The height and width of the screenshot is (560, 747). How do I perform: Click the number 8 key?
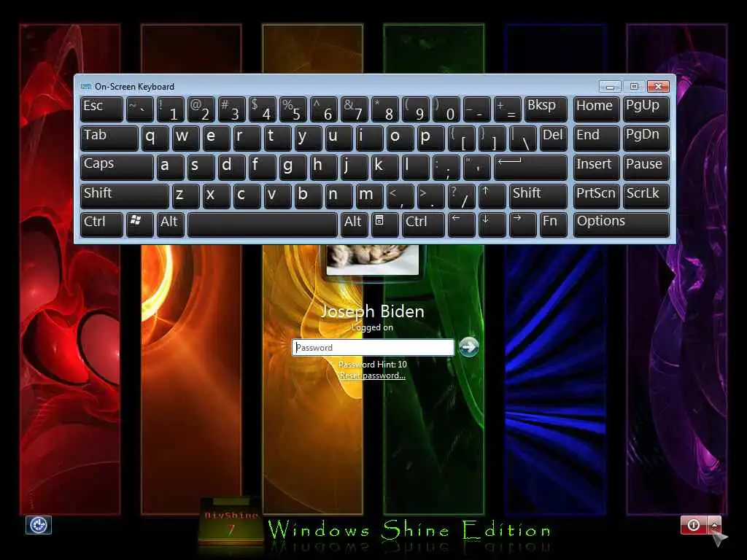coord(384,109)
